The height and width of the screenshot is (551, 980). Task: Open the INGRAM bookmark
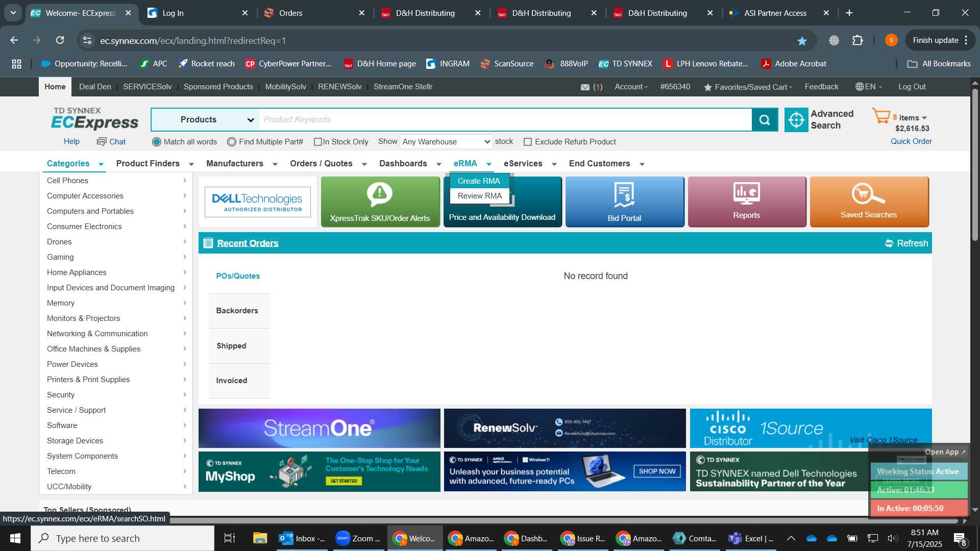448,64
